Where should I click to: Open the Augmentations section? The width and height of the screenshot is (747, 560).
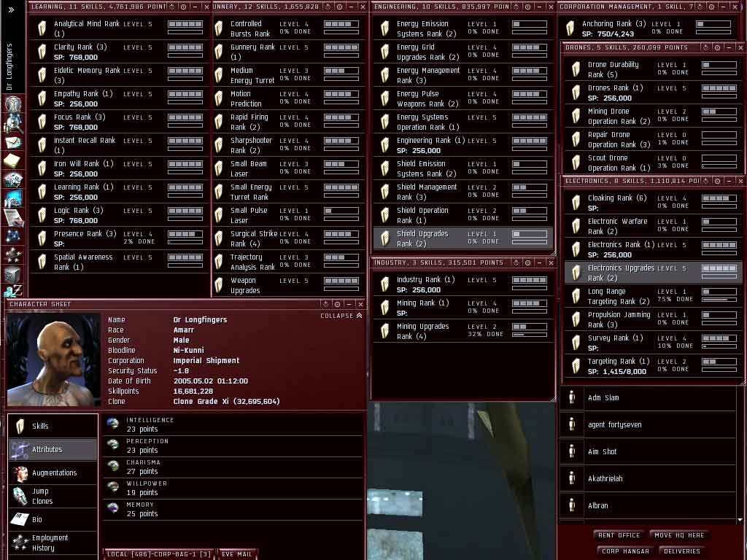click(x=53, y=472)
